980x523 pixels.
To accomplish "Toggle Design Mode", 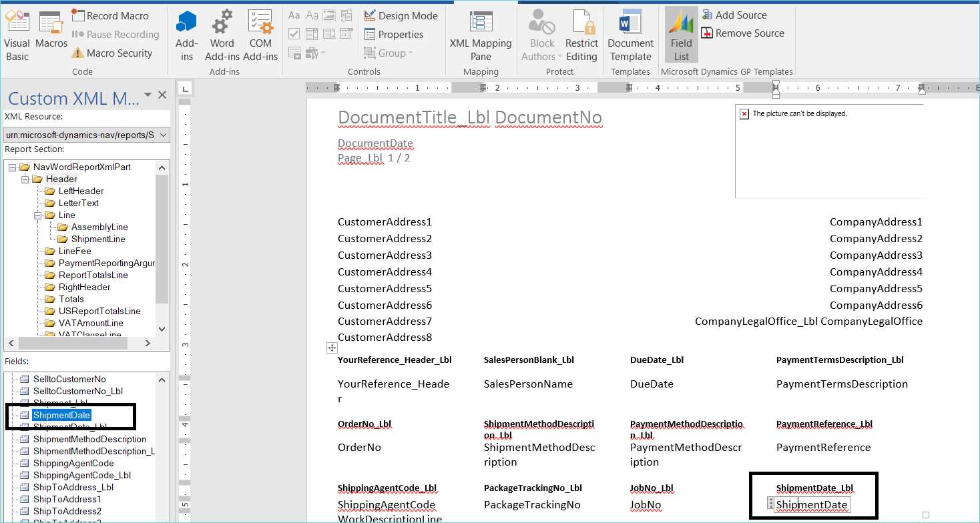I will 401,15.
